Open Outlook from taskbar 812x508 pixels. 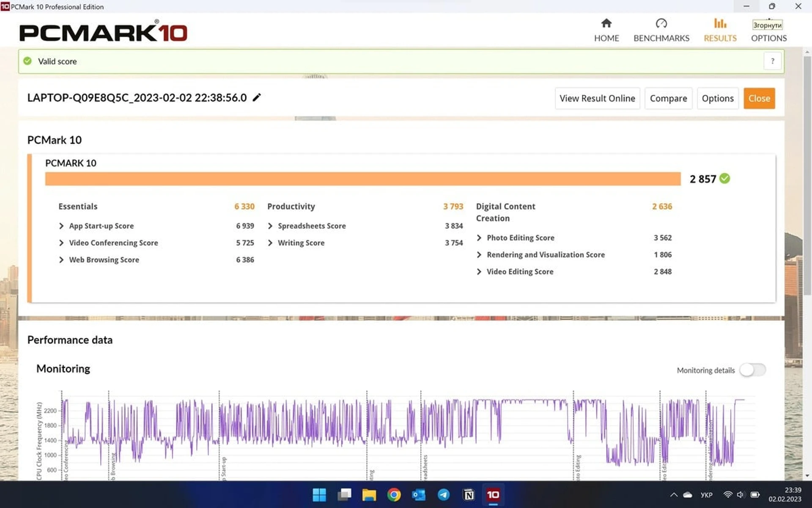click(419, 494)
